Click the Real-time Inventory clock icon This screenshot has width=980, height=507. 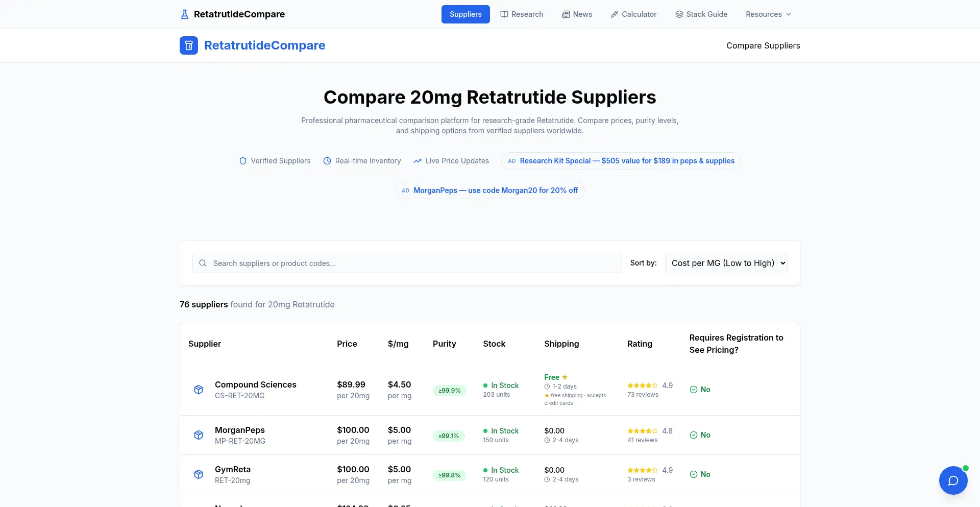tap(327, 161)
